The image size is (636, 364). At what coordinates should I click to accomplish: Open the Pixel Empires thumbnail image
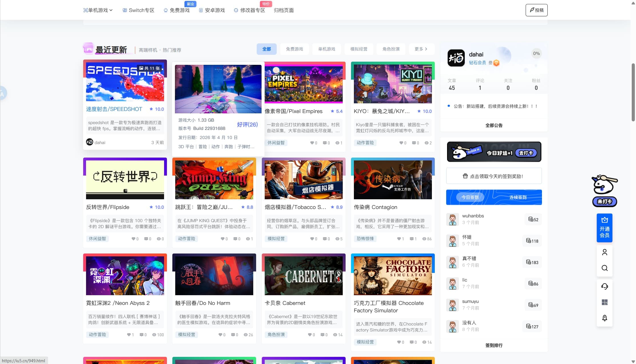pos(304,84)
